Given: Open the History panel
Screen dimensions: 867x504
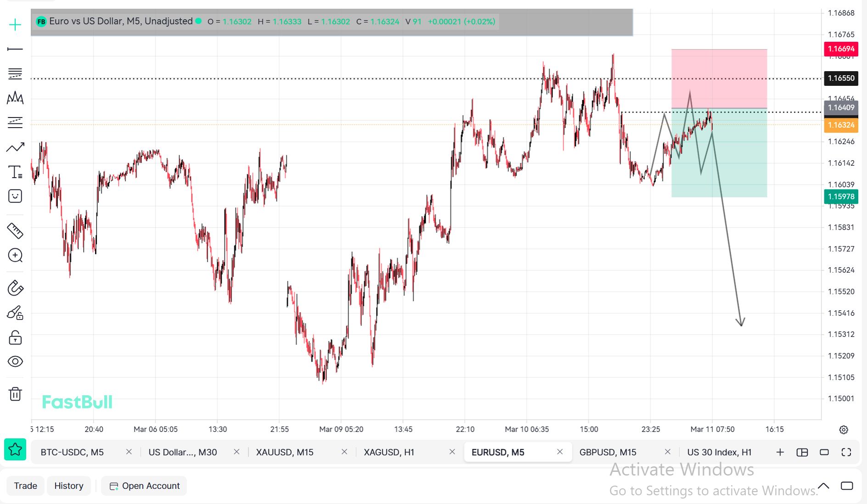Looking at the screenshot, I should pyautogui.click(x=69, y=486).
